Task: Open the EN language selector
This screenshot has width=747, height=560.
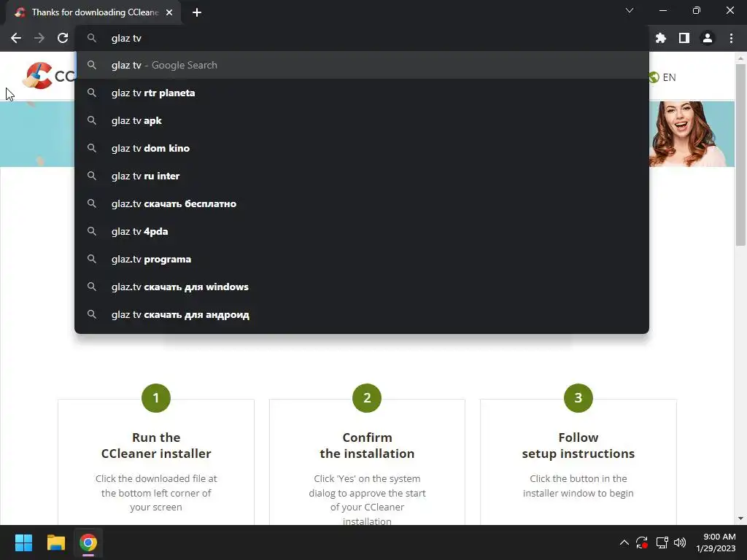Action: pyautogui.click(x=662, y=77)
